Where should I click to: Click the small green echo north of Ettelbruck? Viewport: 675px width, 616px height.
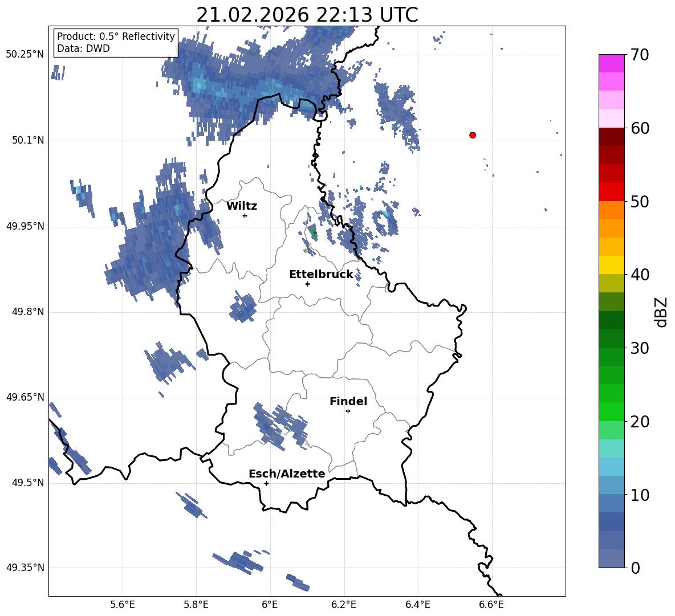314,232
